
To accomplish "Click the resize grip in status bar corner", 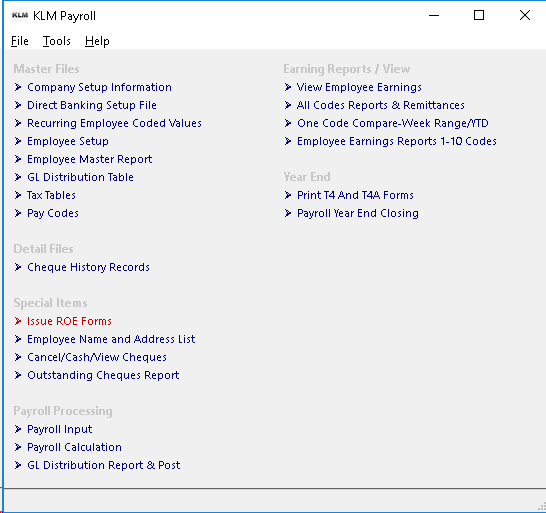I will tap(541, 507).
